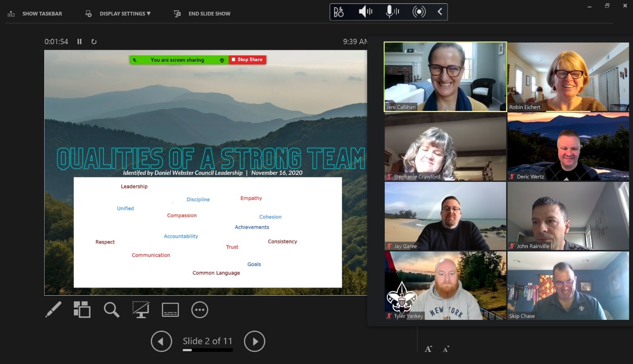This screenshot has width=633, height=364.
Task: Select Deric Wertz video tile
Action: point(568,146)
